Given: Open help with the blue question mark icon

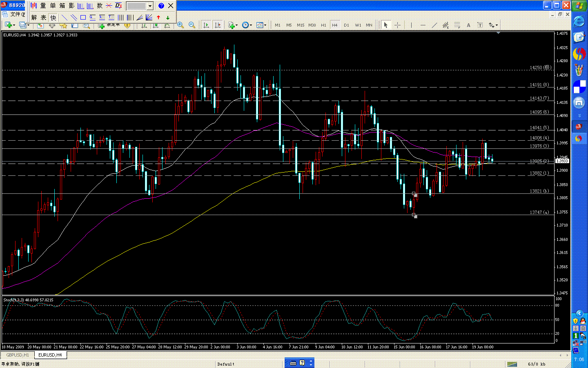Looking at the screenshot, I should coord(161,6).
